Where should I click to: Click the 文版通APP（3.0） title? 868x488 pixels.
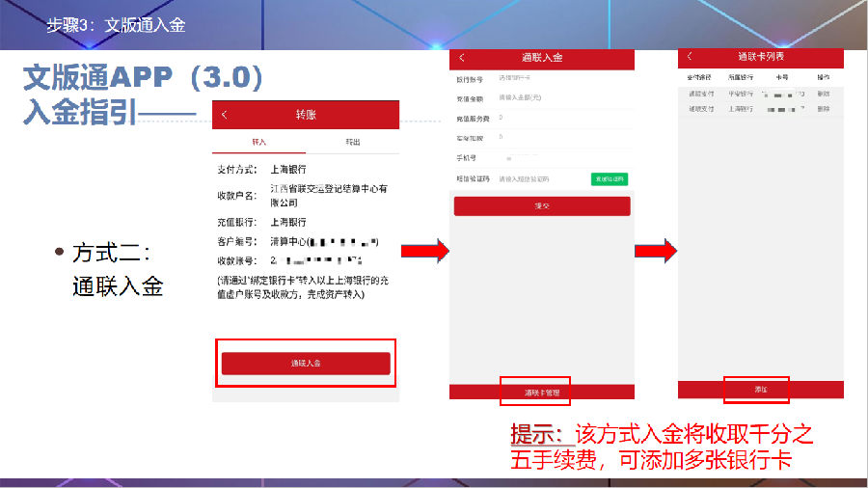tap(143, 77)
